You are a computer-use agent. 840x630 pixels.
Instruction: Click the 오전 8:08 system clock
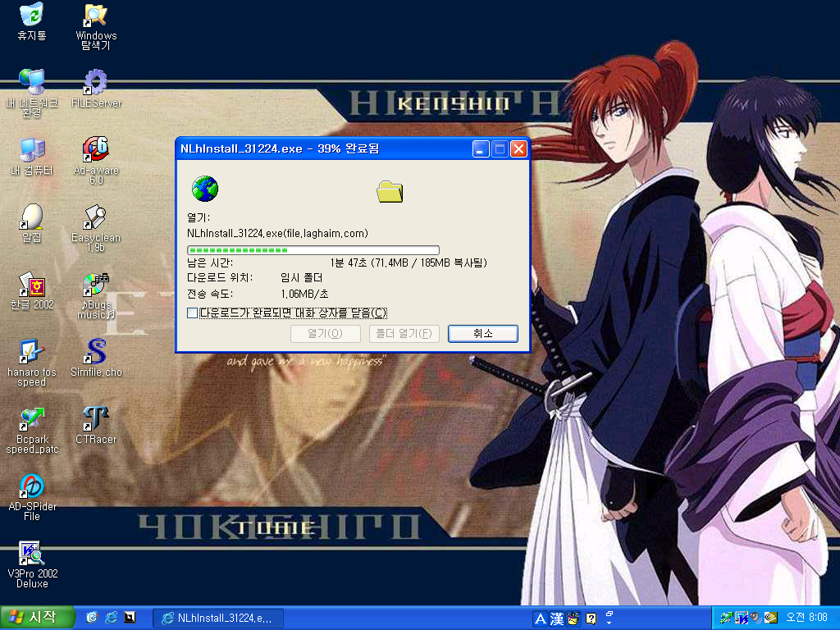click(806, 618)
